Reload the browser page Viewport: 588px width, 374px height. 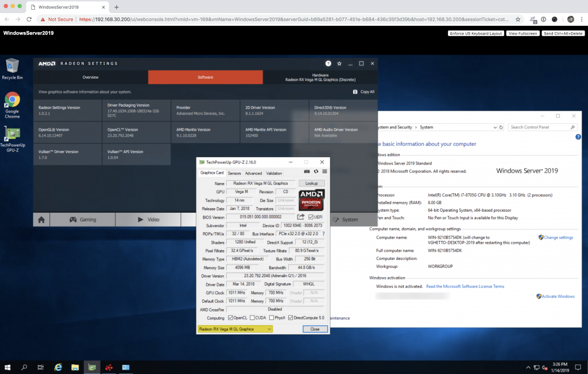pos(29,20)
